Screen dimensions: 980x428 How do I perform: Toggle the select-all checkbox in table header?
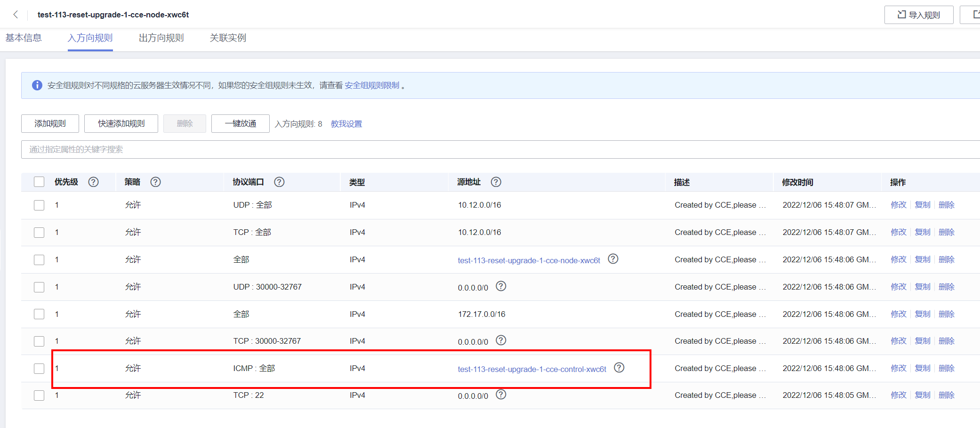pos(39,182)
